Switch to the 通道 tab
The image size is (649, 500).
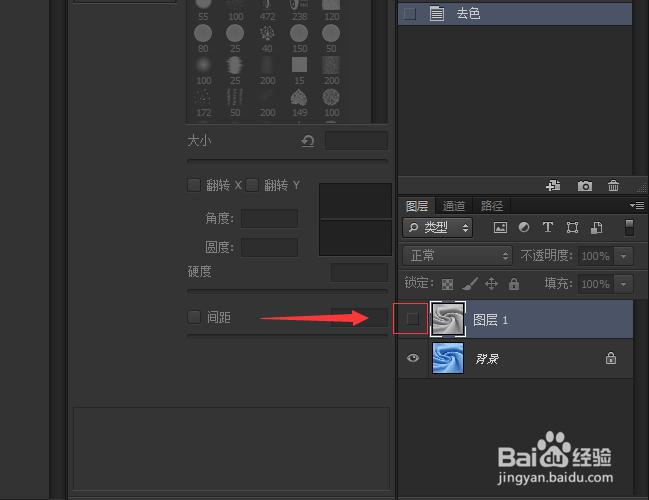[454, 206]
